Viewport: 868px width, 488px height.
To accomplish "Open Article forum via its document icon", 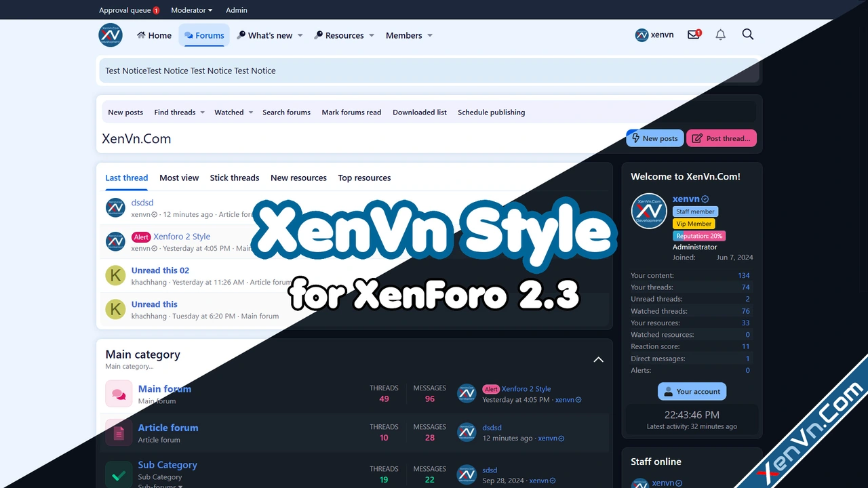I will (x=119, y=432).
